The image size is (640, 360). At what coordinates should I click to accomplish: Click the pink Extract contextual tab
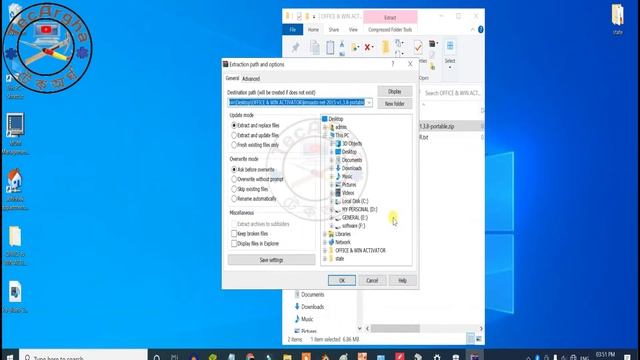click(x=390, y=18)
